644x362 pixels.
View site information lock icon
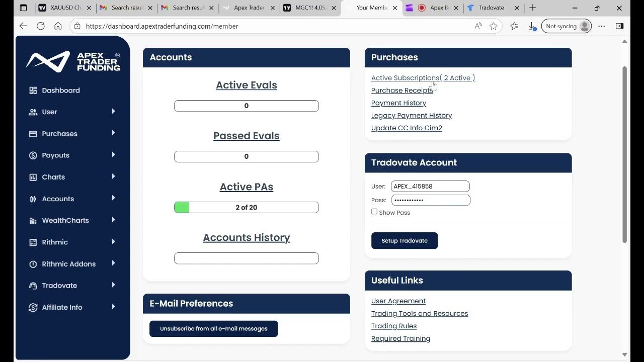point(77,26)
